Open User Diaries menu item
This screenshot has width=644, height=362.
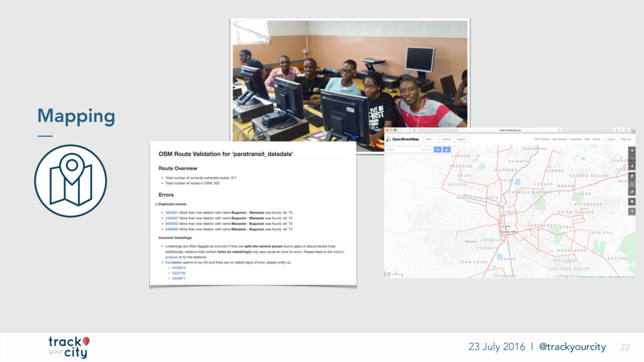click(x=559, y=139)
